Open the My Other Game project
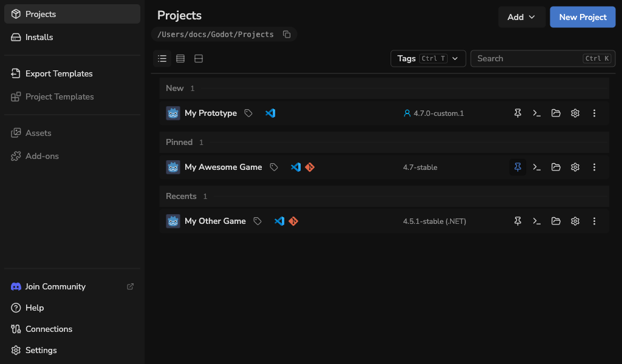This screenshot has height=364, width=622. 216,221
